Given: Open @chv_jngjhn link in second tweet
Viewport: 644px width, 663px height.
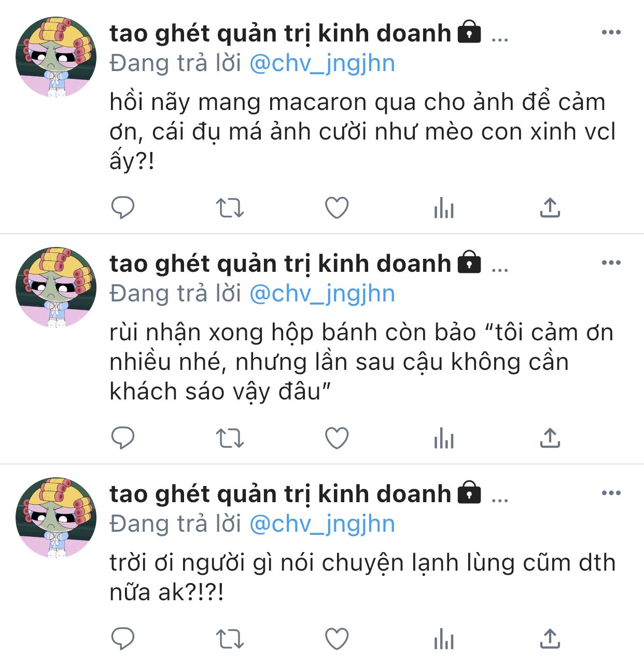Looking at the screenshot, I should pyautogui.click(x=322, y=294).
